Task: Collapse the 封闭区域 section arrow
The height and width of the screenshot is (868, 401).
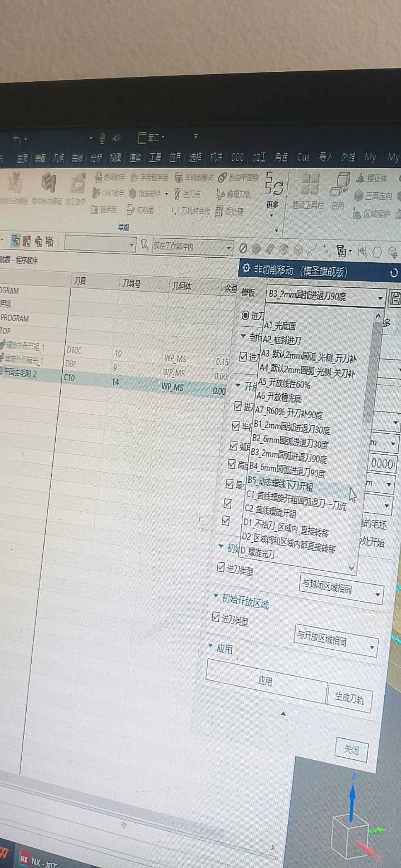Action: point(243,336)
